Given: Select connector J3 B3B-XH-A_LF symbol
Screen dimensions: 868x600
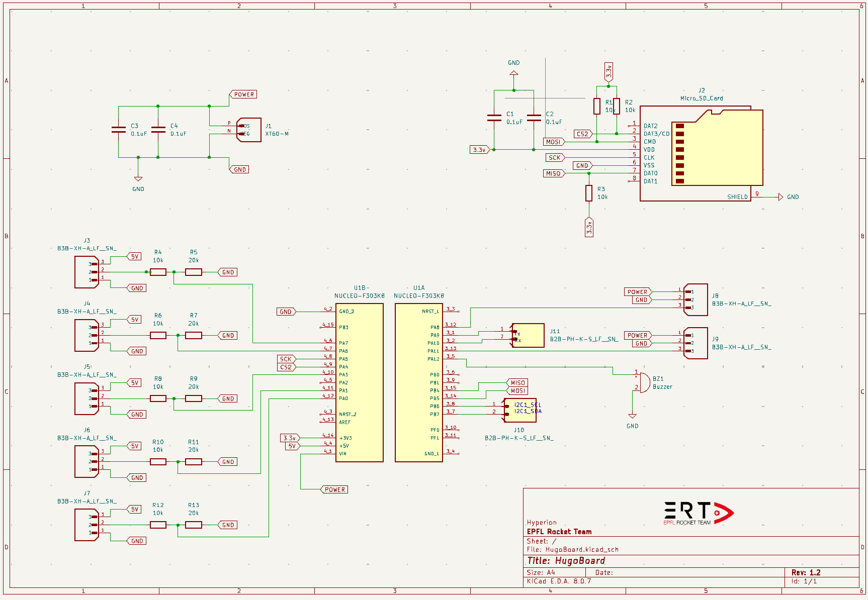Looking at the screenshot, I should (85, 271).
